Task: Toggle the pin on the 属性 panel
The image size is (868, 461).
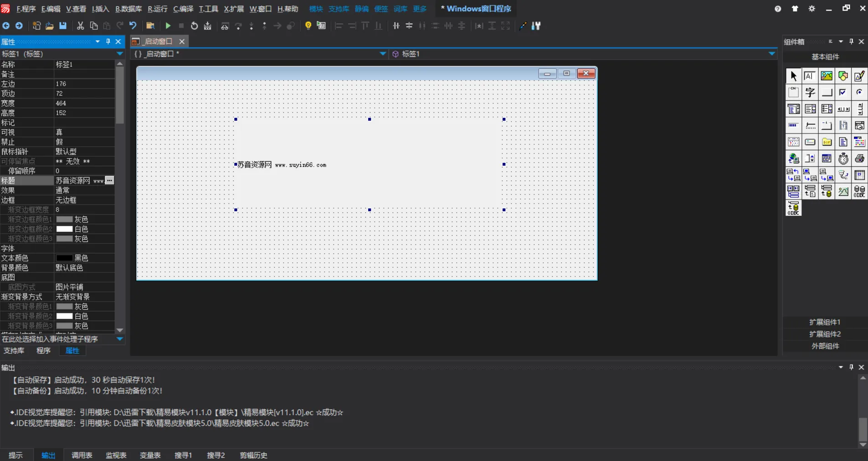Action: click(x=108, y=41)
